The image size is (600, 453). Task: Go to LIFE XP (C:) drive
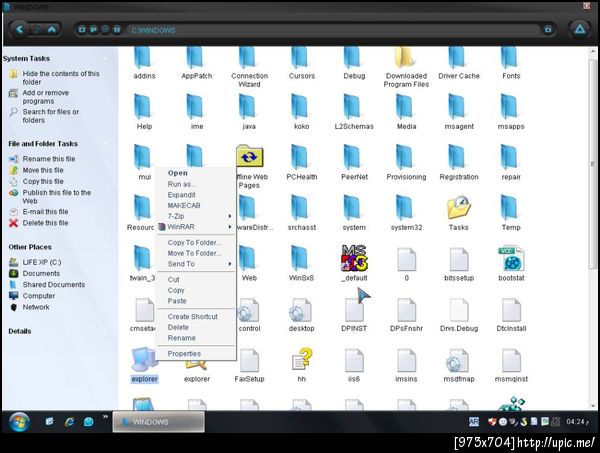pyautogui.click(x=42, y=262)
